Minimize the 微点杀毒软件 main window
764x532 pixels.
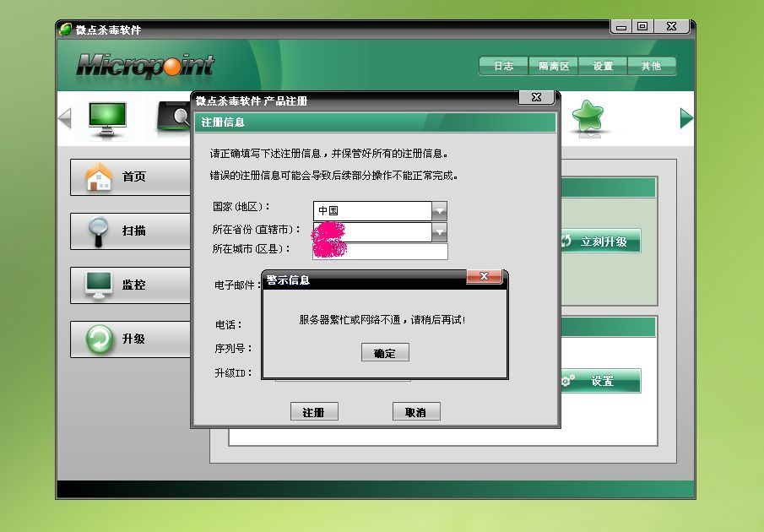[x=621, y=27]
